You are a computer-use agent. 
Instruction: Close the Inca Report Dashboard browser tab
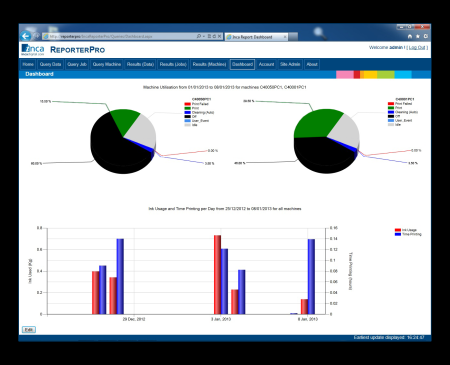[285, 37]
